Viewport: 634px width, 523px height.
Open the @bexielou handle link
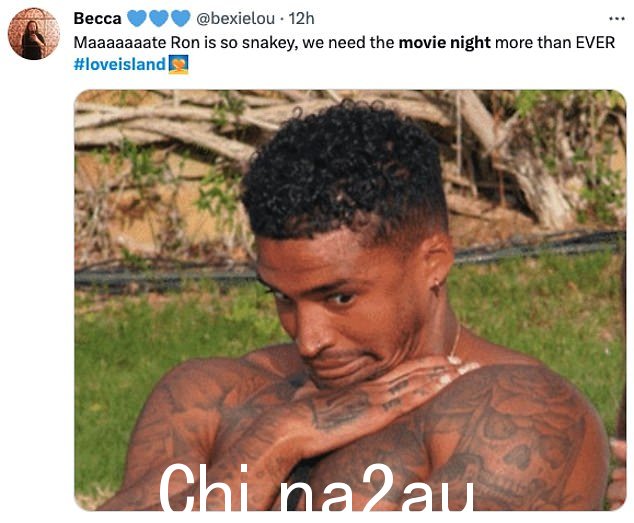[235, 19]
